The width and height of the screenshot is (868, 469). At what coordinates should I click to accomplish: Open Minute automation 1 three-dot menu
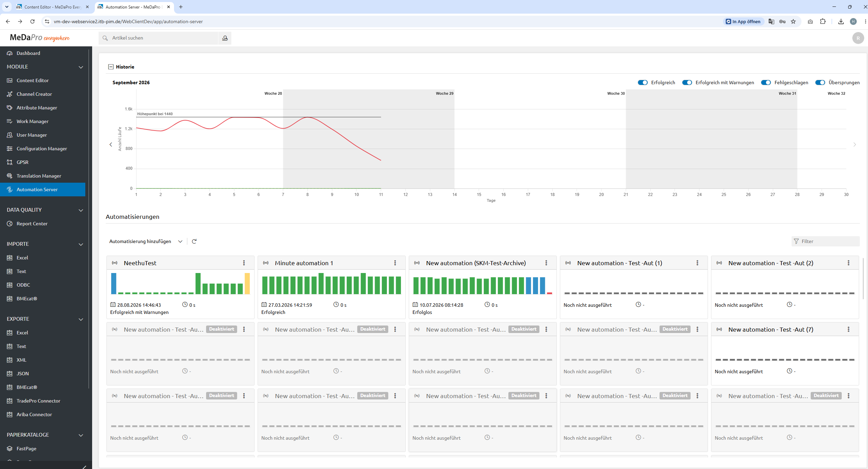(395, 263)
